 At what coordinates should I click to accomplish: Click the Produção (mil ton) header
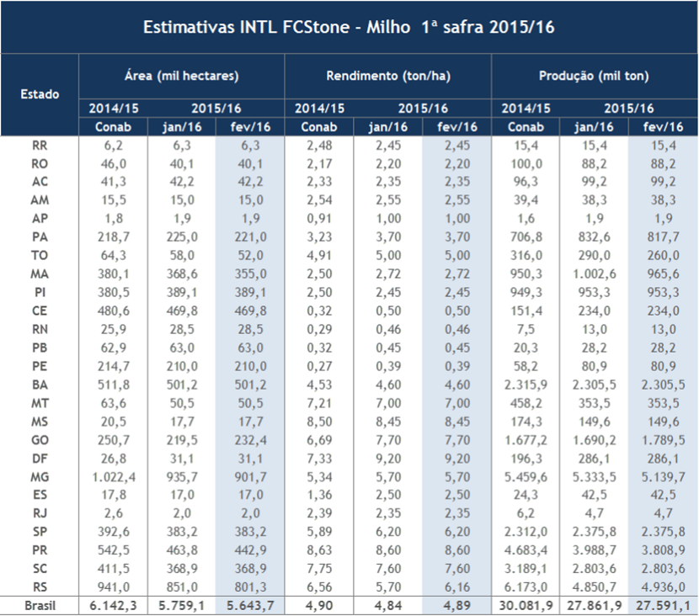(594, 77)
